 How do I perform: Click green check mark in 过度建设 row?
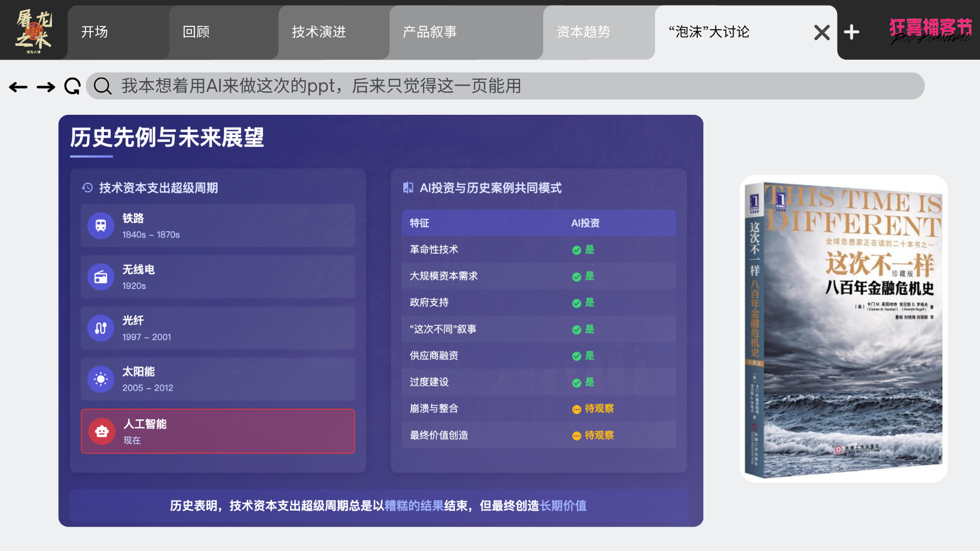click(577, 383)
